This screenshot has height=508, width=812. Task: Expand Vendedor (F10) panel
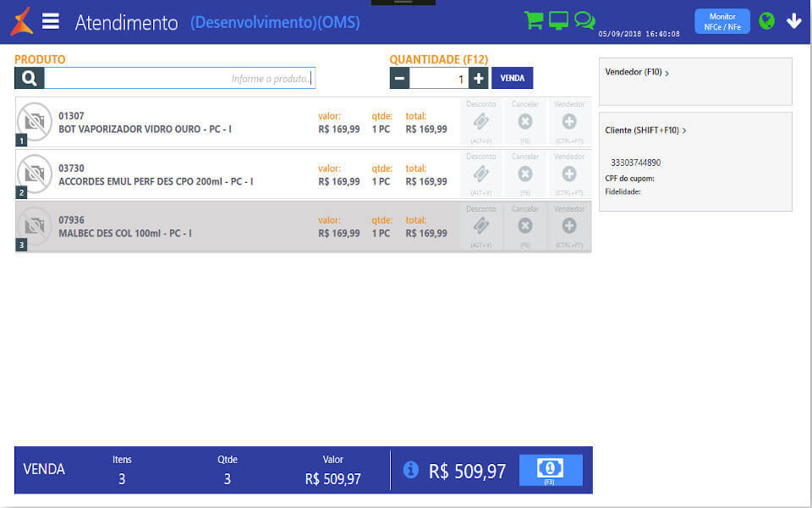pyautogui.click(x=636, y=72)
